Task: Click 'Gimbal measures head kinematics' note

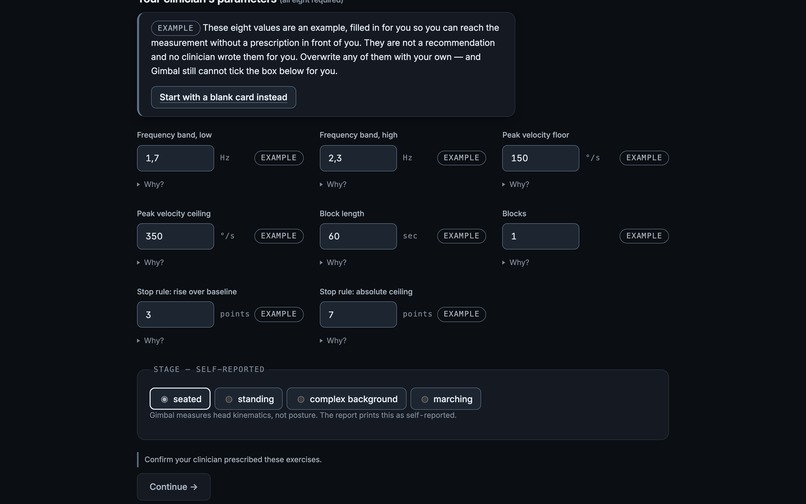Action: click(303, 415)
